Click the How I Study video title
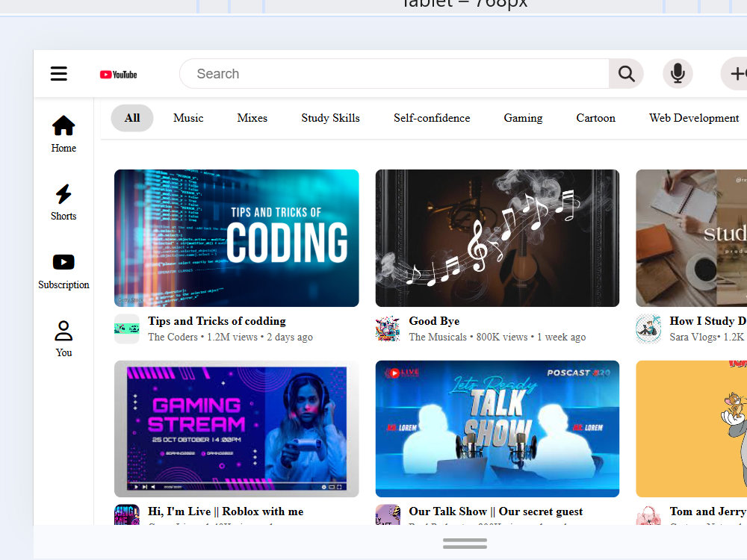This screenshot has height=560, width=747. click(708, 321)
